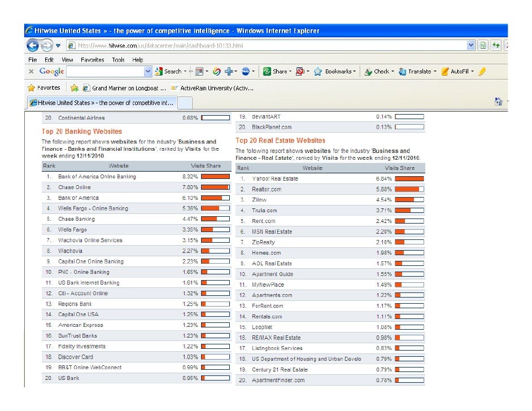Expand the Google search box suggestions dropdown
This screenshot has width=532, height=411.
click(x=147, y=71)
